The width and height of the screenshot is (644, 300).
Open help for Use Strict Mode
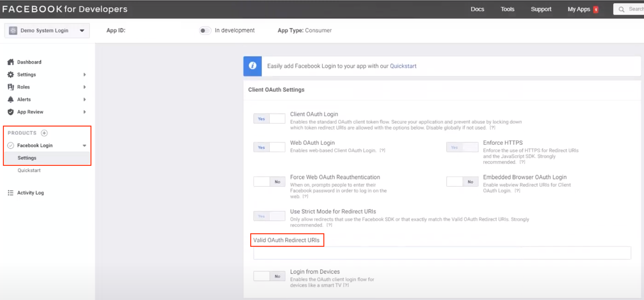329,225
